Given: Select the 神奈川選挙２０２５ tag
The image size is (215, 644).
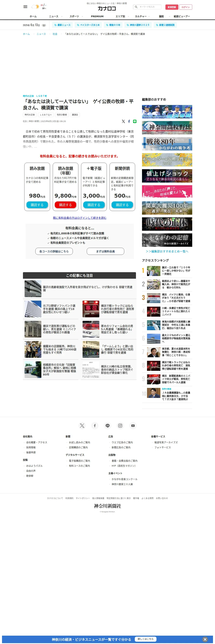Looking at the screenshot, I should (x=138, y=25).
